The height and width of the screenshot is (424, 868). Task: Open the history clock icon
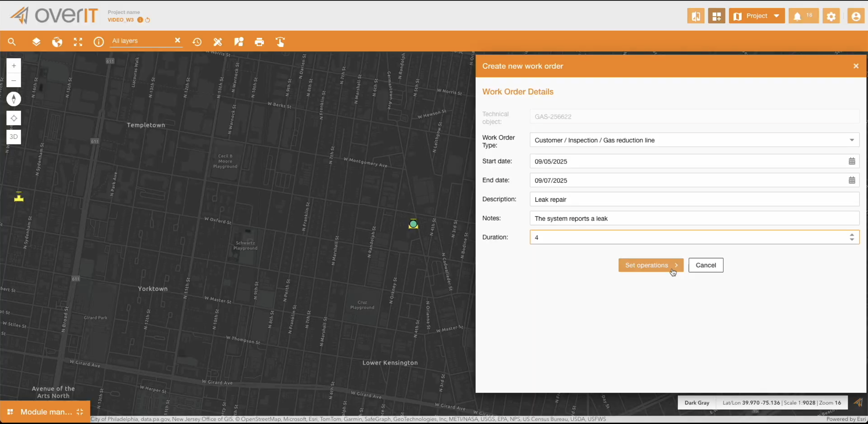point(197,42)
